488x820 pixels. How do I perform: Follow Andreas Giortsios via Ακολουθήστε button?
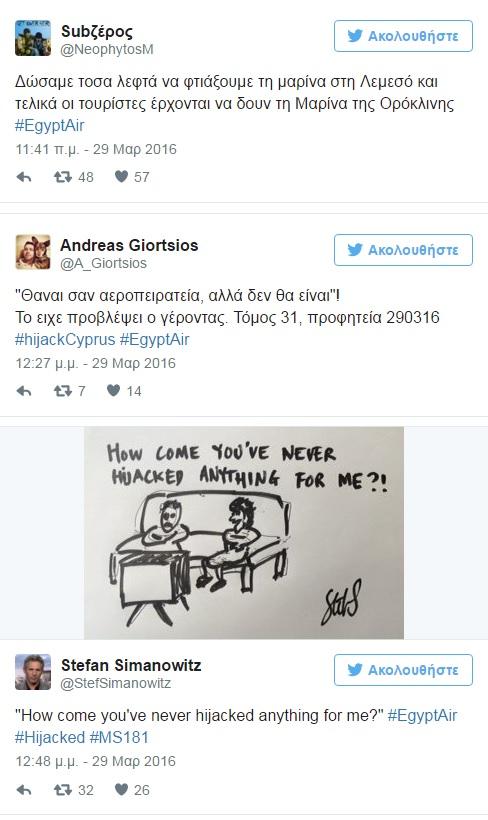click(x=403, y=250)
